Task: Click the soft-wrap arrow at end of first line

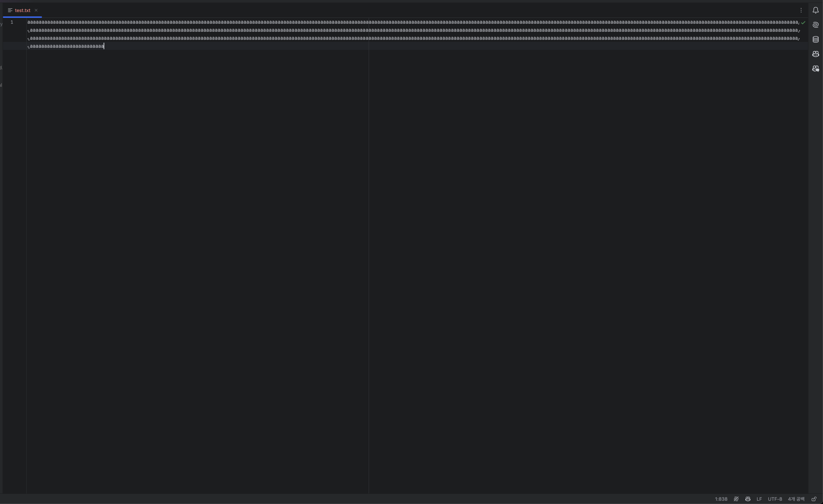Action: (x=799, y=23)
